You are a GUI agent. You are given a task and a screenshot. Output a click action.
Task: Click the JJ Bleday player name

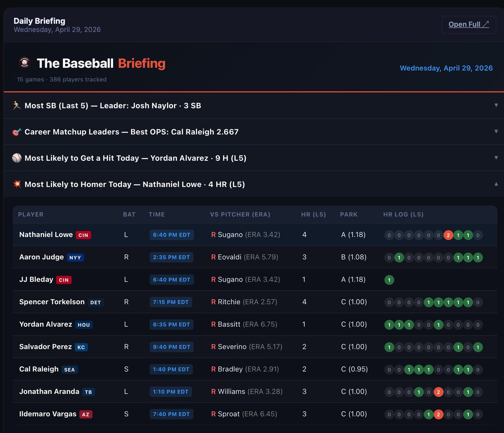[x=36, y=279]
